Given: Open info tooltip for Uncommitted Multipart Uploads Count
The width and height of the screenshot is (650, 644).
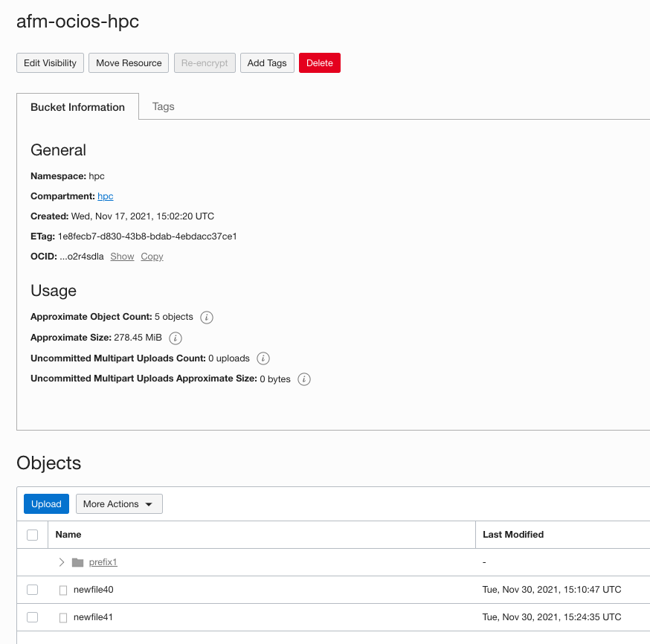Looking at the screenshot, I should (263, 358).
